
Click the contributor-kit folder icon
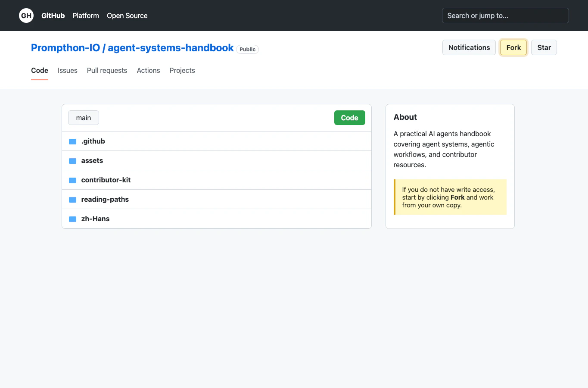(73, 180)
